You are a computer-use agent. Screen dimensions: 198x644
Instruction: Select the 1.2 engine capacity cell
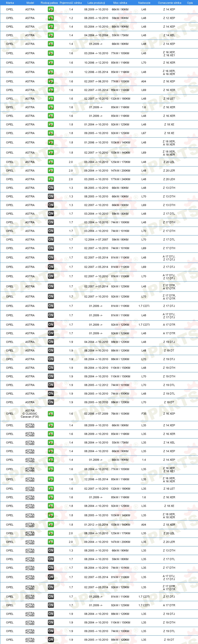pyautogui.click(x=71, y=18)
